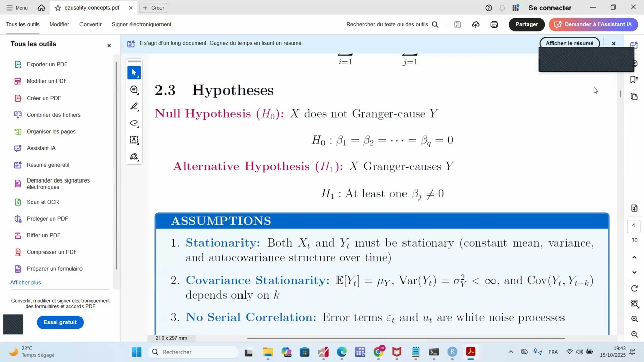This screenshot has height=362, width=644.
Task: Print the document with printer icon
Action: coord(494,24)
